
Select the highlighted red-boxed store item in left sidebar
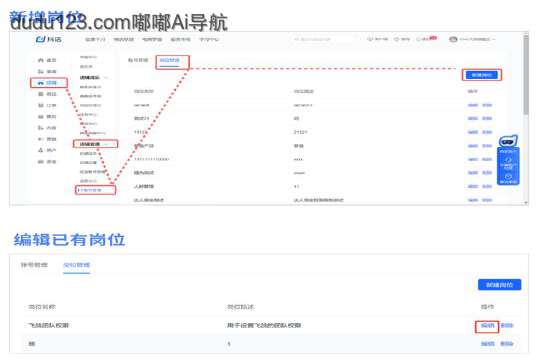click(49, 83)
